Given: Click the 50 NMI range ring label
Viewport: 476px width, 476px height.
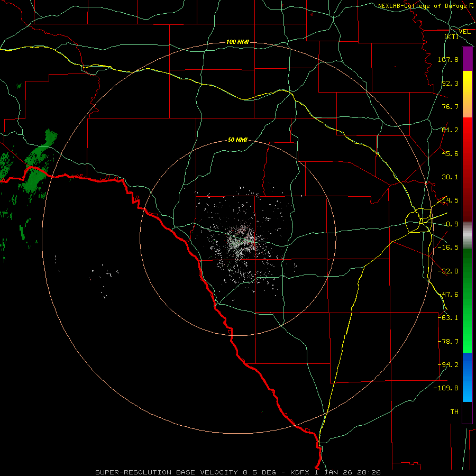Looking at the screenshot, I should click(x=237, y=140).
